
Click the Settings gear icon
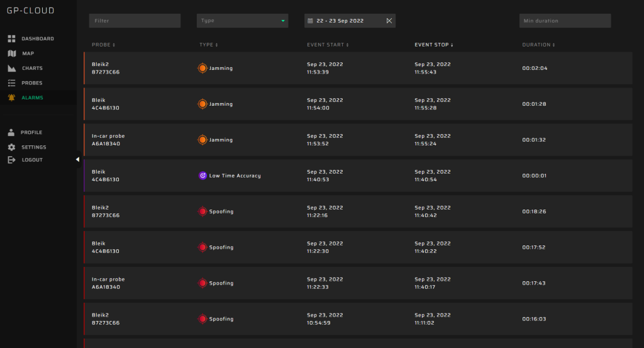(x=11, y=147)
